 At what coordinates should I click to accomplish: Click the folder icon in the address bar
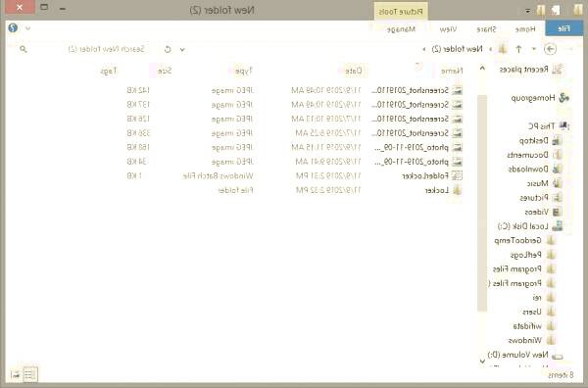coord(503,49)
